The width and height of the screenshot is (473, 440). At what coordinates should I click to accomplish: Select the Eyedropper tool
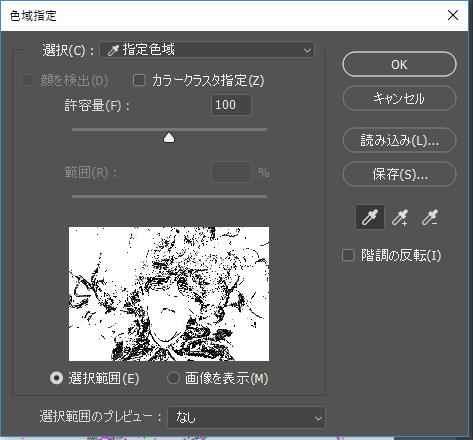point(370,217)
